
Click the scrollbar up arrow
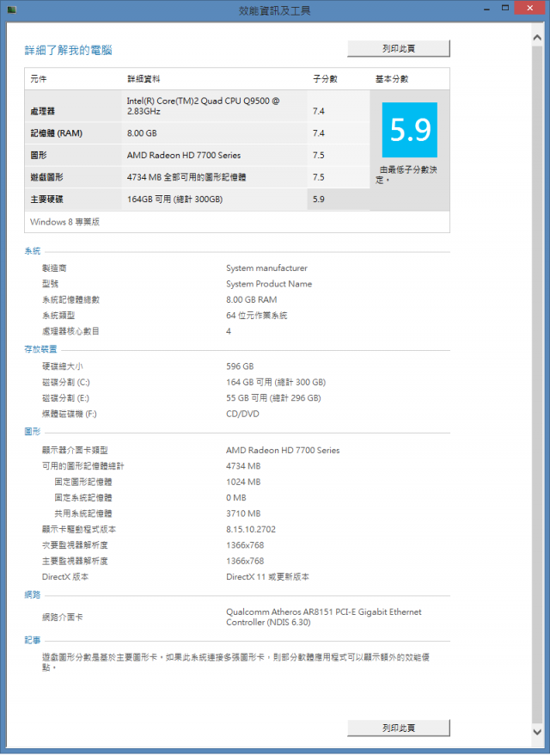[x=537, y=37]
